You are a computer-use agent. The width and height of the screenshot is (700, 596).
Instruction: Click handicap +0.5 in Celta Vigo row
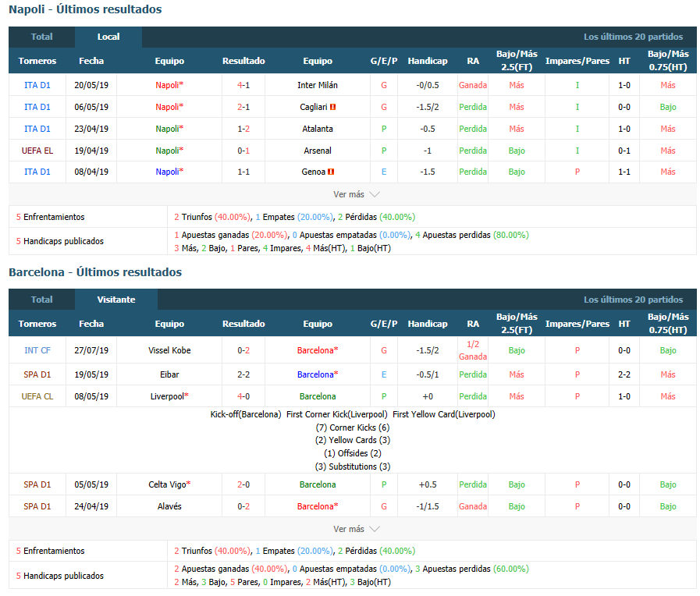pyautogui.click(x=427, y=485)
